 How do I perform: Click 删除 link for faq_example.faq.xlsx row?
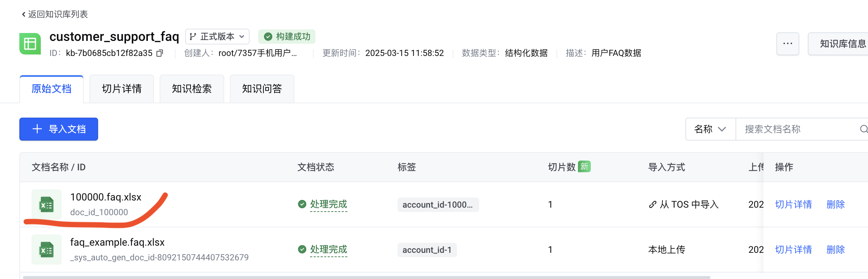click(x=835, y=250)
